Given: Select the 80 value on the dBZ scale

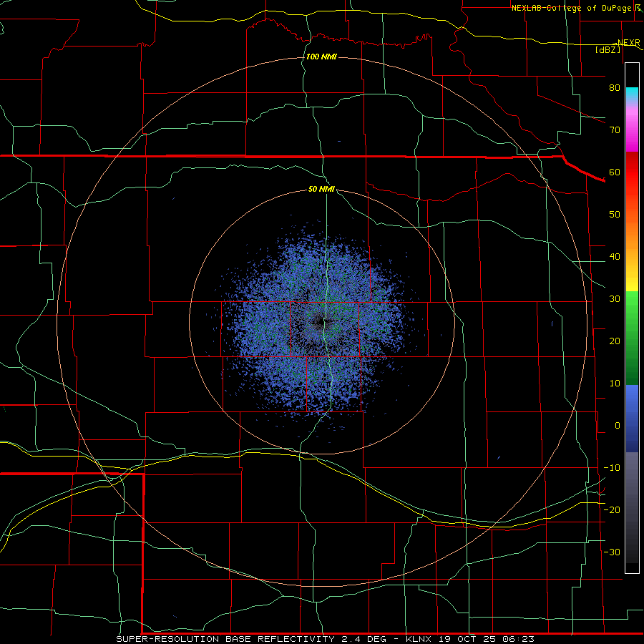Looking at the screenshot, I should coord(615,87).
